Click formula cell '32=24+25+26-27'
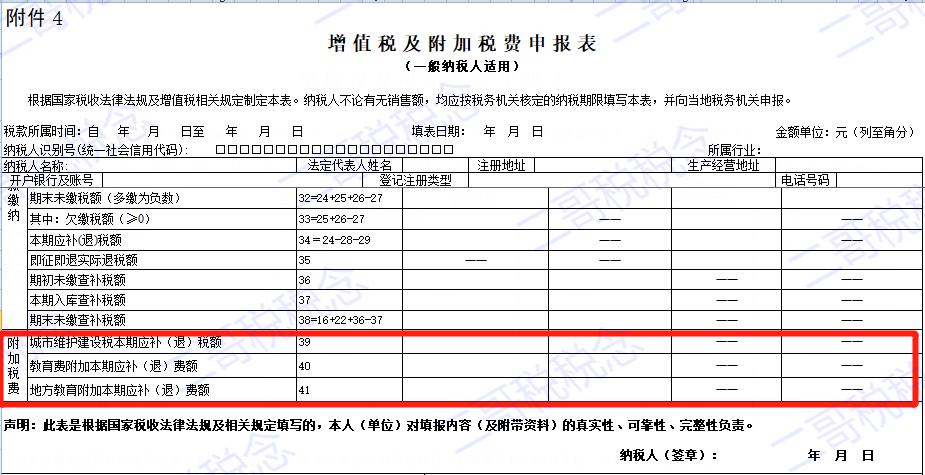This screenshot has width=925, height=475. (x=349, y=198)
